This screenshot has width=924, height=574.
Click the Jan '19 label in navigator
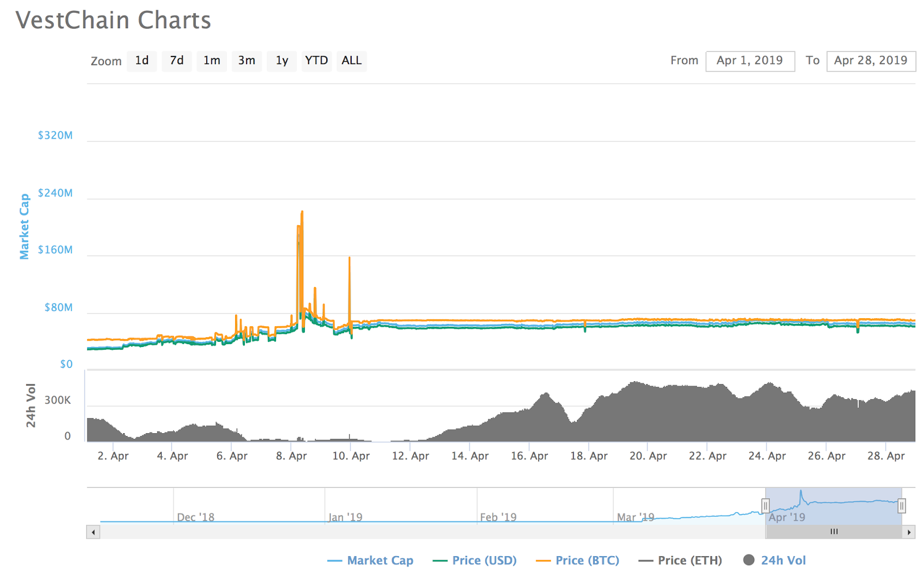pyautogui.click(x=345, y=517)
